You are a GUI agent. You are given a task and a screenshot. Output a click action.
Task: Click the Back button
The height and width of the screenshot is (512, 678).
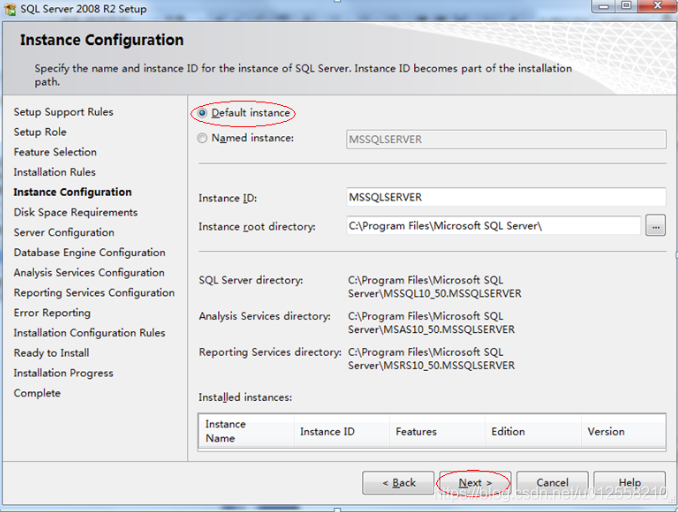coord(398,483)
